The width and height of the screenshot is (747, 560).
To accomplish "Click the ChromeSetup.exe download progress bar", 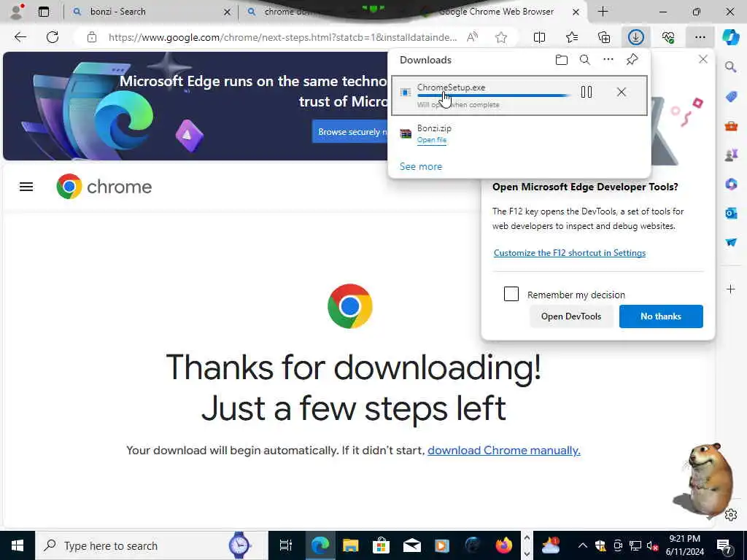I will (493, 96).
